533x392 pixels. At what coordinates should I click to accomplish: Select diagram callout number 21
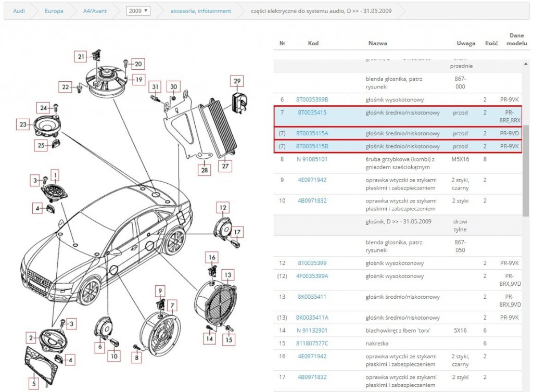point(81,57)
